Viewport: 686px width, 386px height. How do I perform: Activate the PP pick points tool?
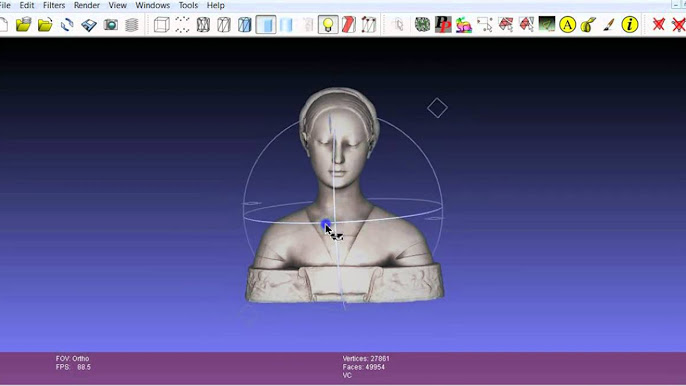pos(443,25)
